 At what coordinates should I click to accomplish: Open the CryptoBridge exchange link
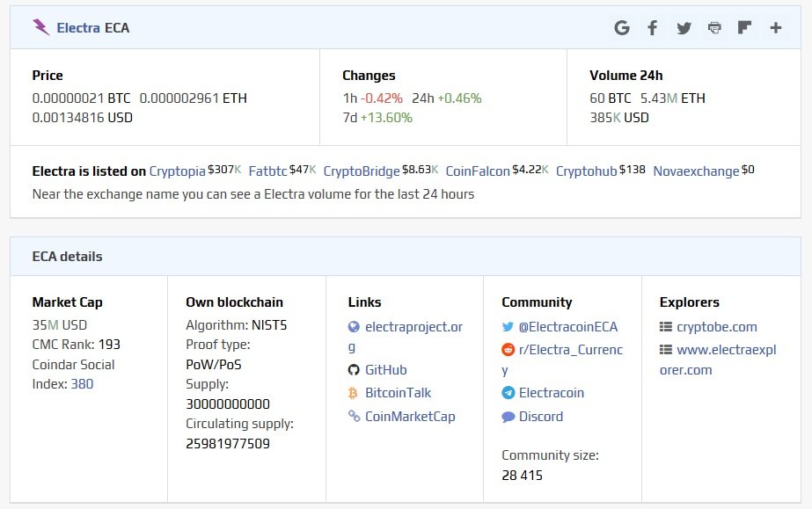(362, 171)
